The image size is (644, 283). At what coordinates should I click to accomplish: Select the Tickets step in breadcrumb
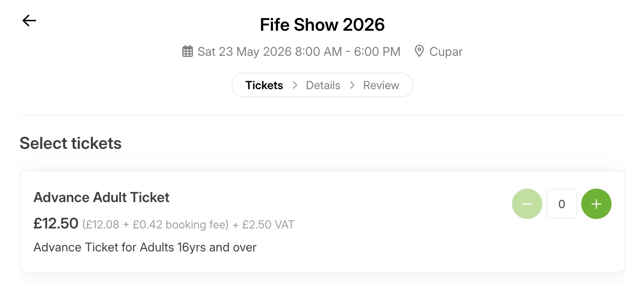[264, 85]
